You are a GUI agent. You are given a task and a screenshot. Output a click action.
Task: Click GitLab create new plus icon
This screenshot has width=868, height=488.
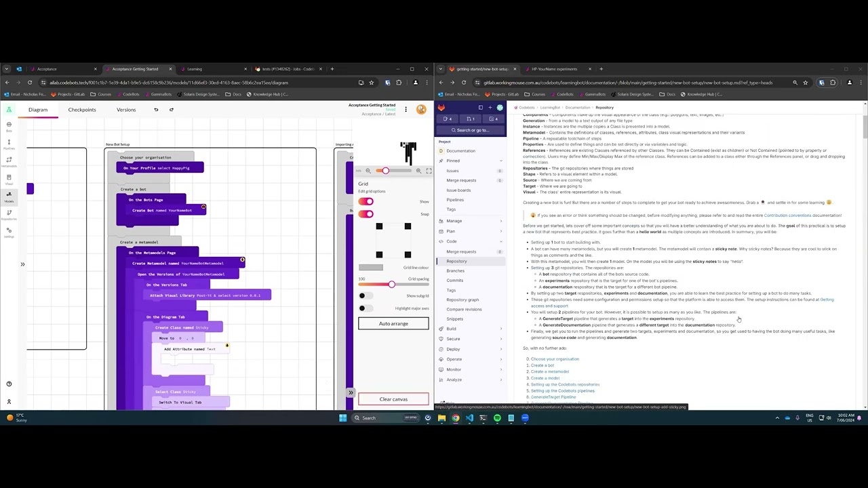[490, 108]
